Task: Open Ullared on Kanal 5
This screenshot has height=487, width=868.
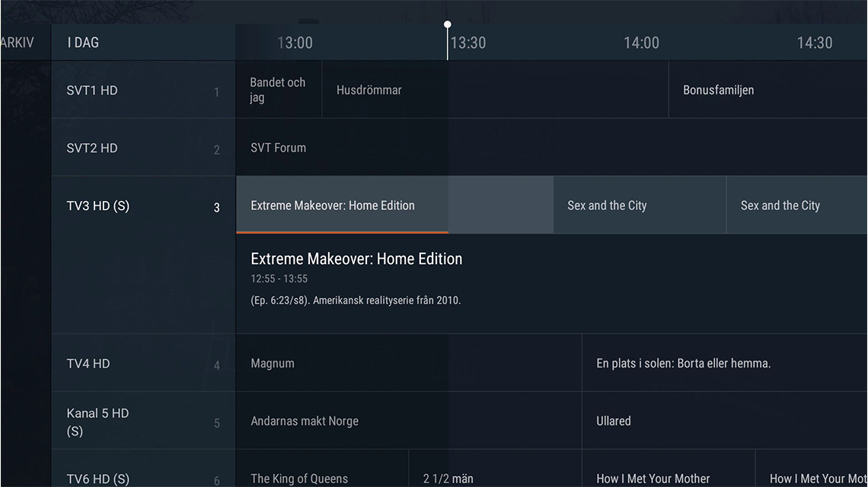Action: click(x=724, y=422)
